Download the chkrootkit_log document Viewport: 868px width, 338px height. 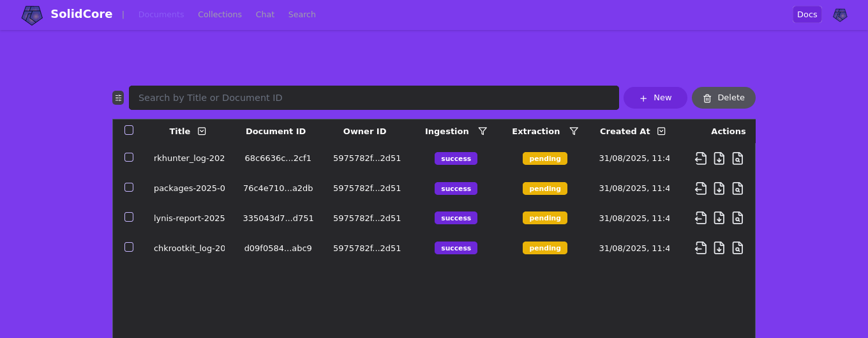[x=719, y=248]
